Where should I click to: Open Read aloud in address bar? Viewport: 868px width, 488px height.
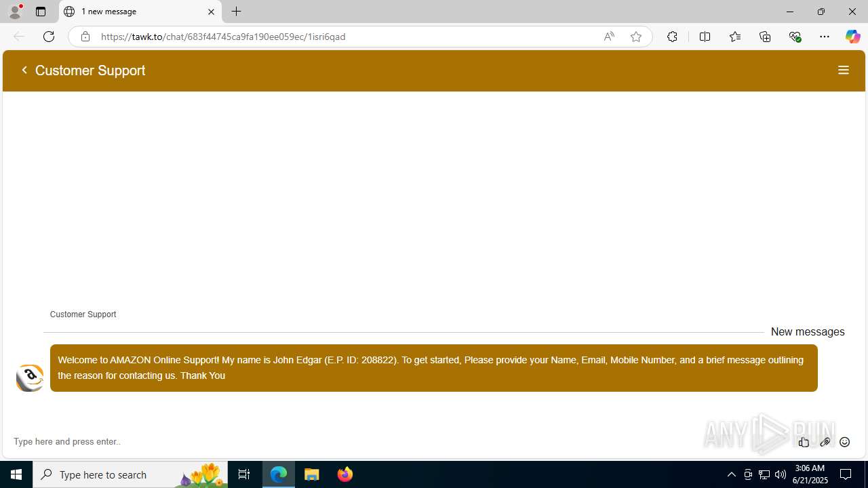[x=609, y=37]
